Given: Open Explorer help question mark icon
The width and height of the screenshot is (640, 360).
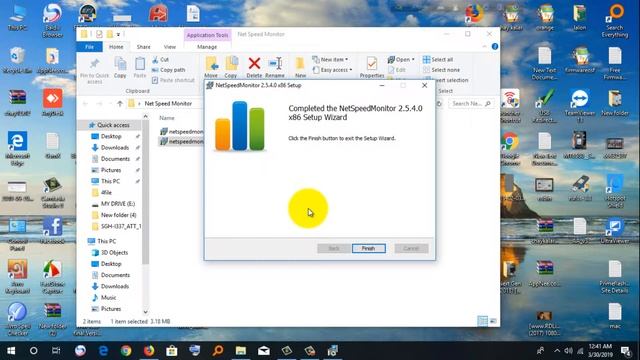Looking at the screenshot, I should [495, 47].
